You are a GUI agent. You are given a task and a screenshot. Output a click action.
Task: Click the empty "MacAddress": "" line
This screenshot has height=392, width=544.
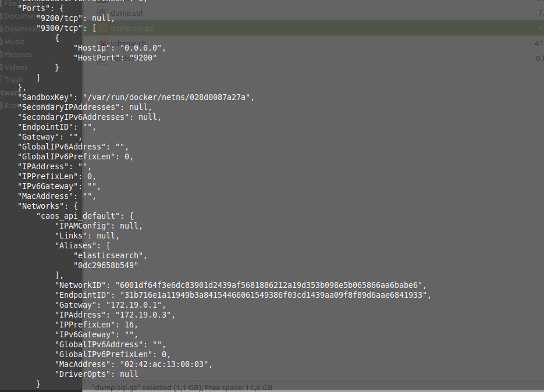pos(57,196)
